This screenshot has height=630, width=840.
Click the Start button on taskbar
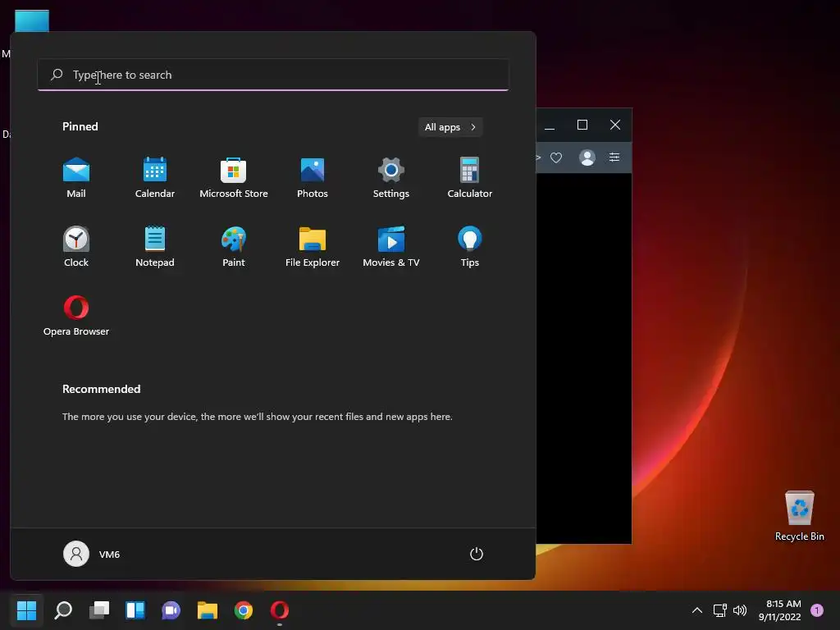[x=27, y=609]
